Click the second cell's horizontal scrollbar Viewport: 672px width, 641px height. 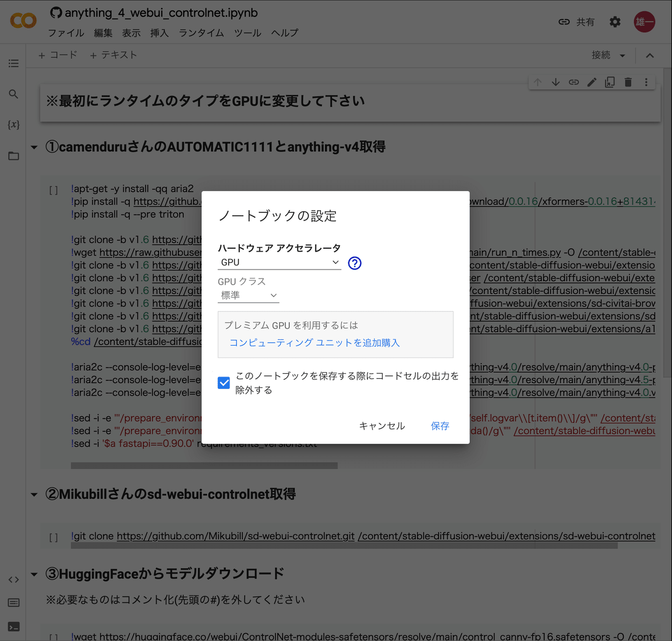pos(344,545)
